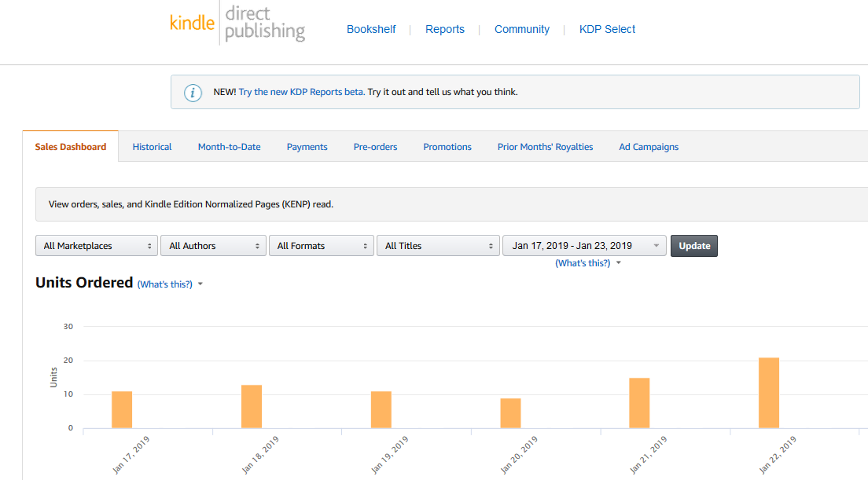
Task: Switch to the Historical tab
Action: click(x=152, y=147)
